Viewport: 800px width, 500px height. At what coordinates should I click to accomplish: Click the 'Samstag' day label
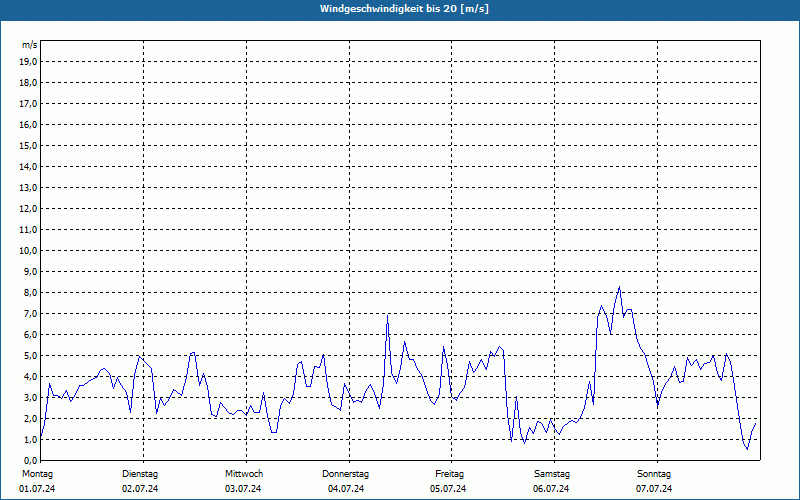pos(552,474)
